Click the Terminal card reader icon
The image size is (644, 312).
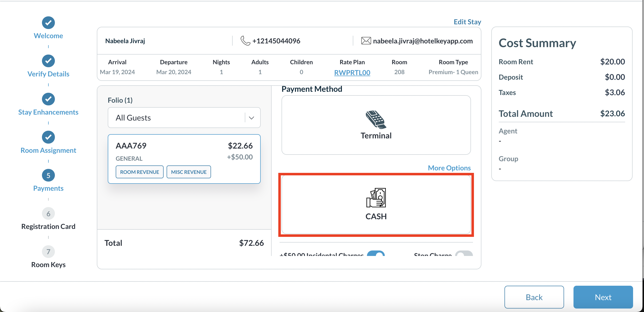[376, 119]
